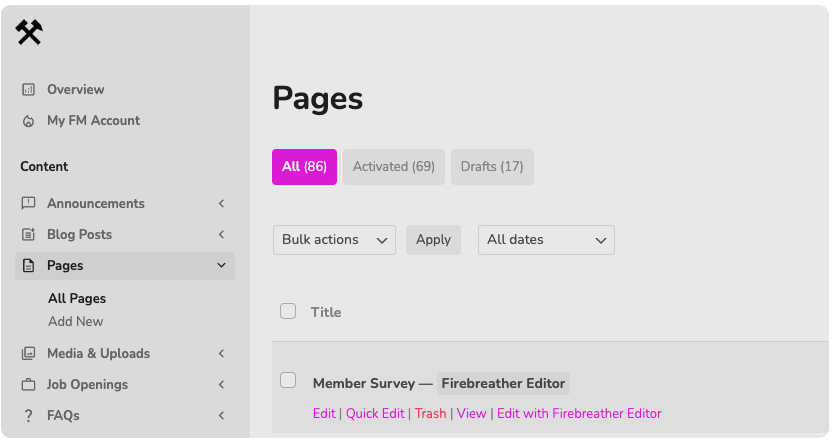Click the Blog Posts icon

[x=28, y=234]
